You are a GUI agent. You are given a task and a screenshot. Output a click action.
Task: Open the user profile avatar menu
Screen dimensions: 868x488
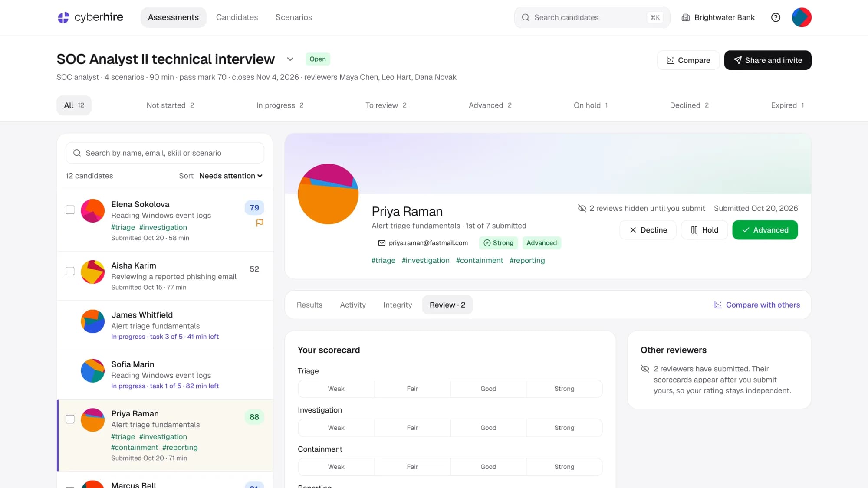coord(802,17)
